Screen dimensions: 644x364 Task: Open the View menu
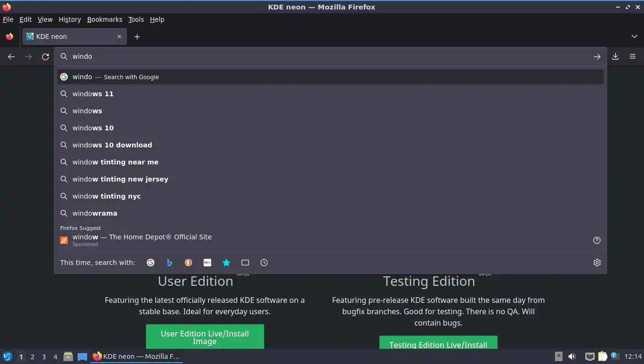pos(45,19)
